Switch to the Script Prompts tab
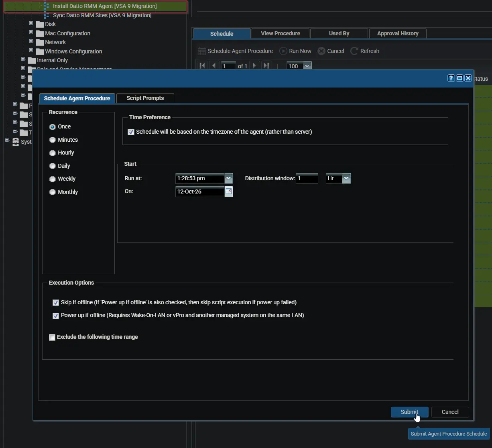 145,98
